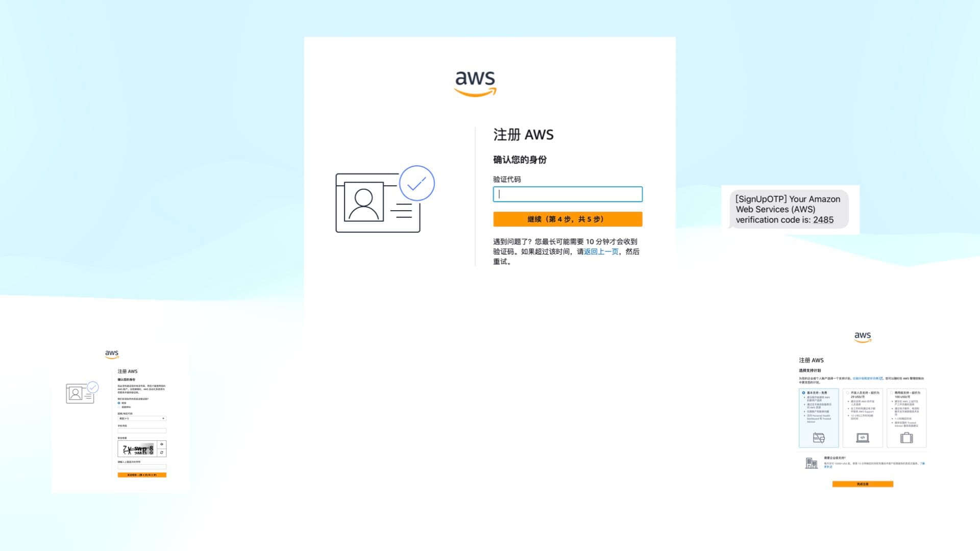
Task: Click the captcha image 7yswp8
Action: 137,449
